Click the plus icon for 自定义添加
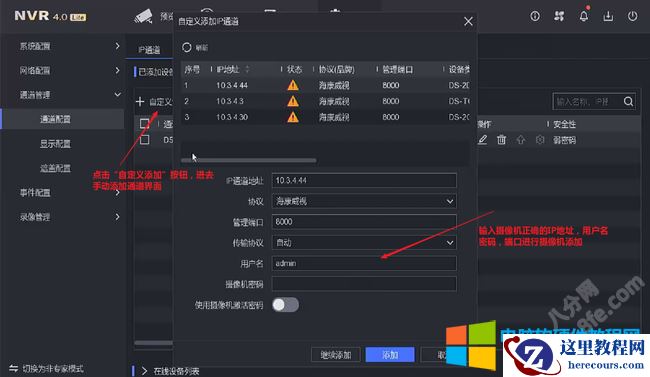650x377 pixels. coord(140,102)
